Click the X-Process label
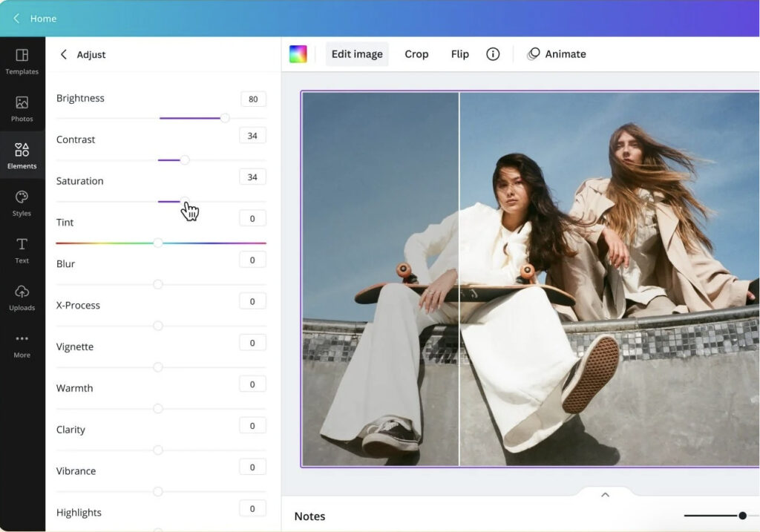Screen dimensions: 760x532 point(78,305)
